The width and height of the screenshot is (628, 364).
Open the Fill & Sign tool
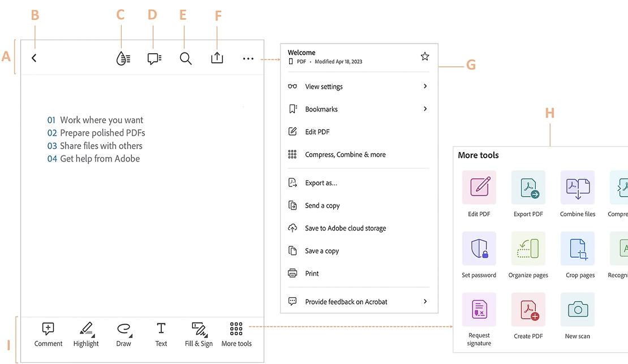[x=198, y=332]
